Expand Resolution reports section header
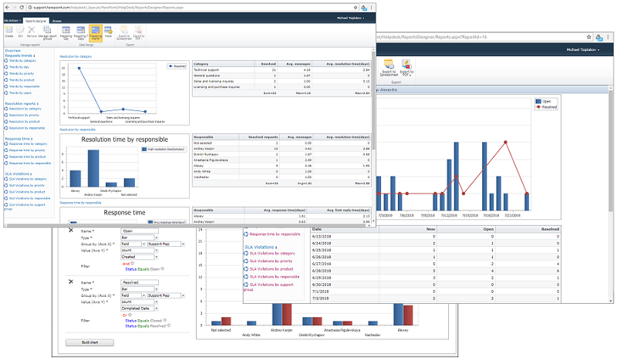The height and width of the screenshot is (364, 617). pos(22,103)
